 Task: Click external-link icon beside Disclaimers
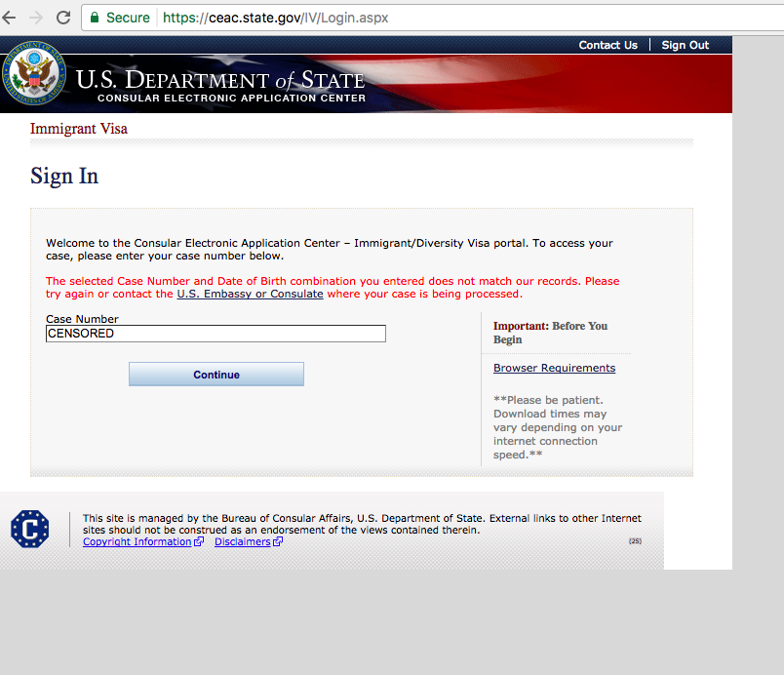[278, 541]
